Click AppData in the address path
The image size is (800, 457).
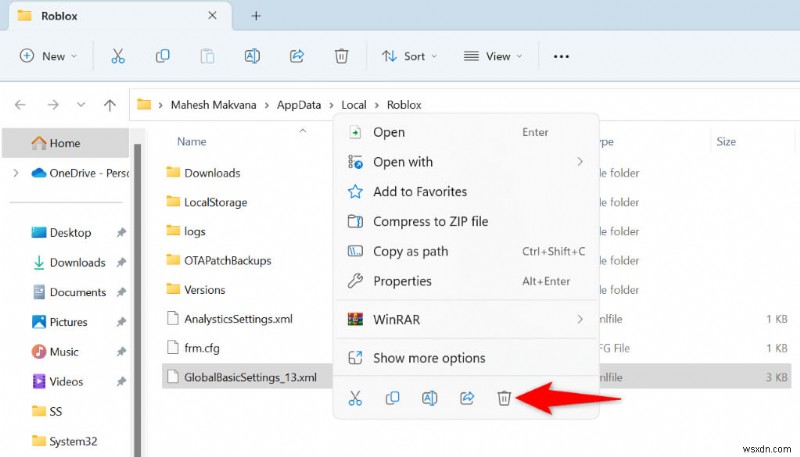click(299, 105)
